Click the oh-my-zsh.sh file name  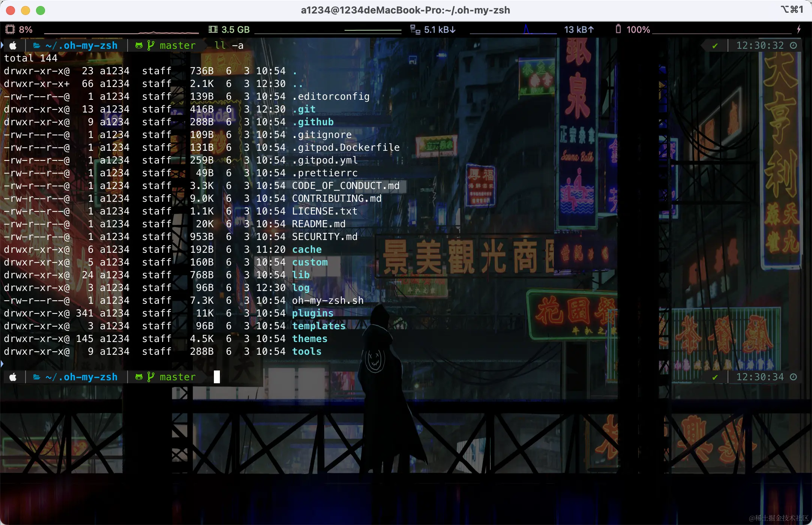[x=328, y=300]
